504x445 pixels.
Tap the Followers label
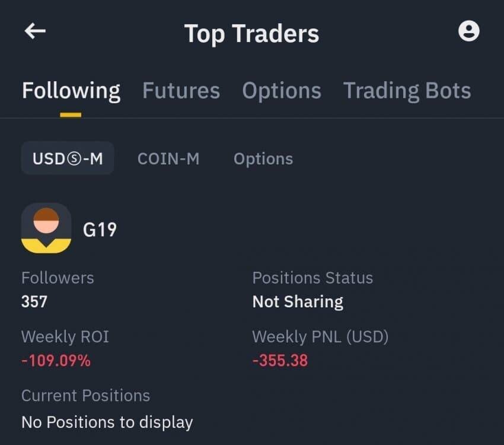[x=58, y=278]
